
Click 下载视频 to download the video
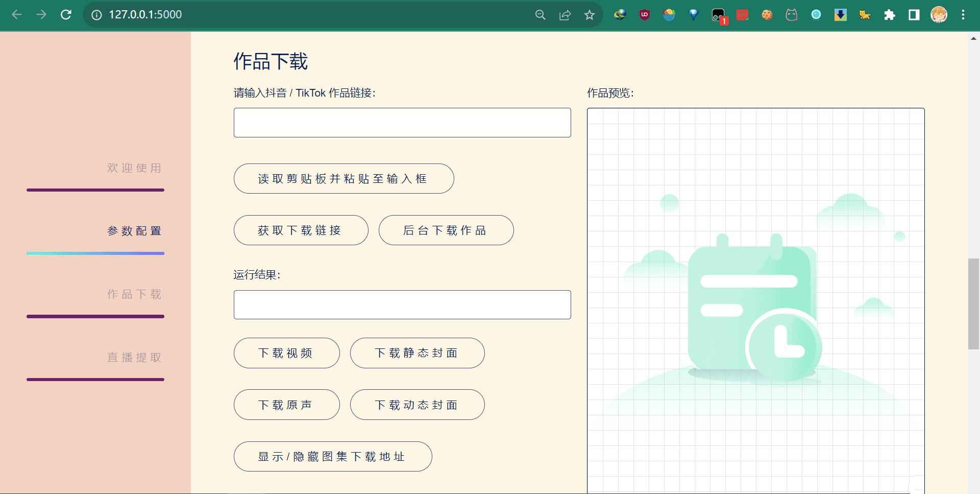pos(286,352)
